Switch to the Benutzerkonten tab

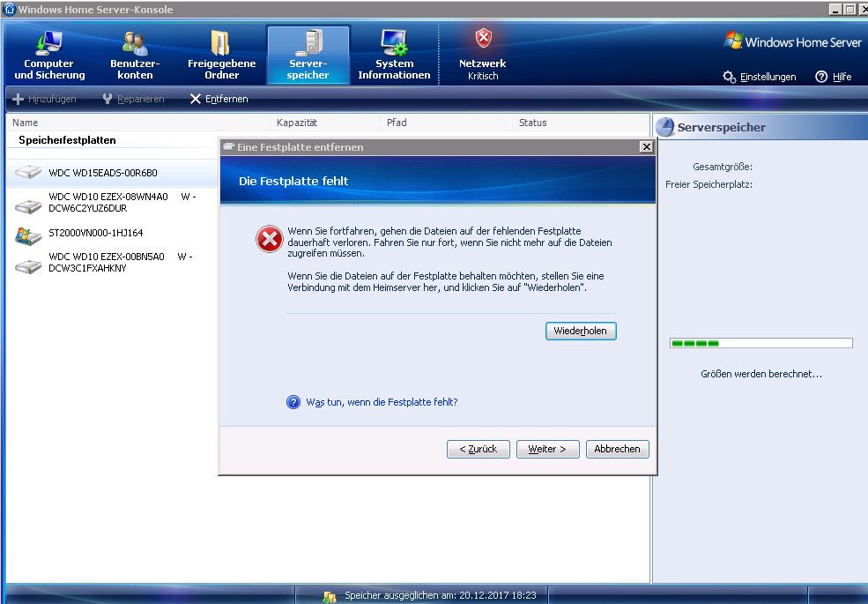coord(135,56)
